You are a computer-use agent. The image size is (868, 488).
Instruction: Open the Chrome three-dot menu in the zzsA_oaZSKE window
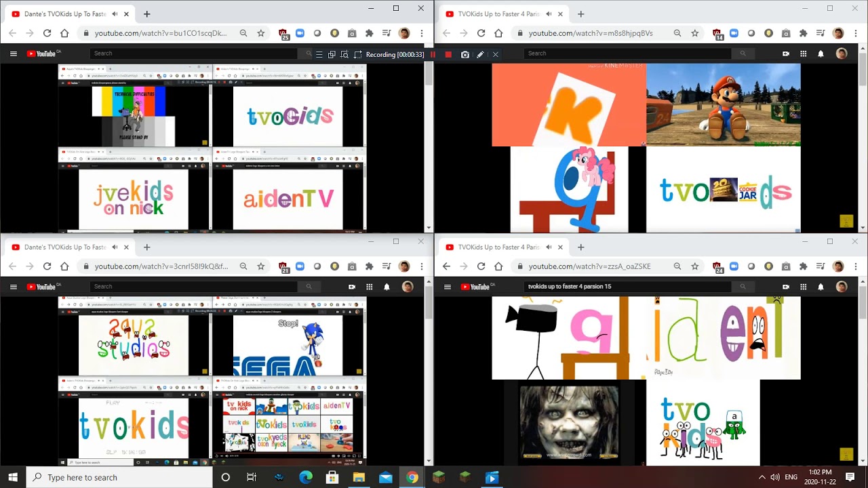(856, 266)
